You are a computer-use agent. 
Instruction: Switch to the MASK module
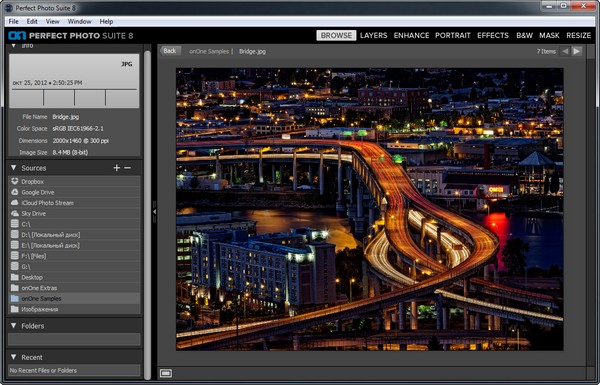(x=549, y=36)
